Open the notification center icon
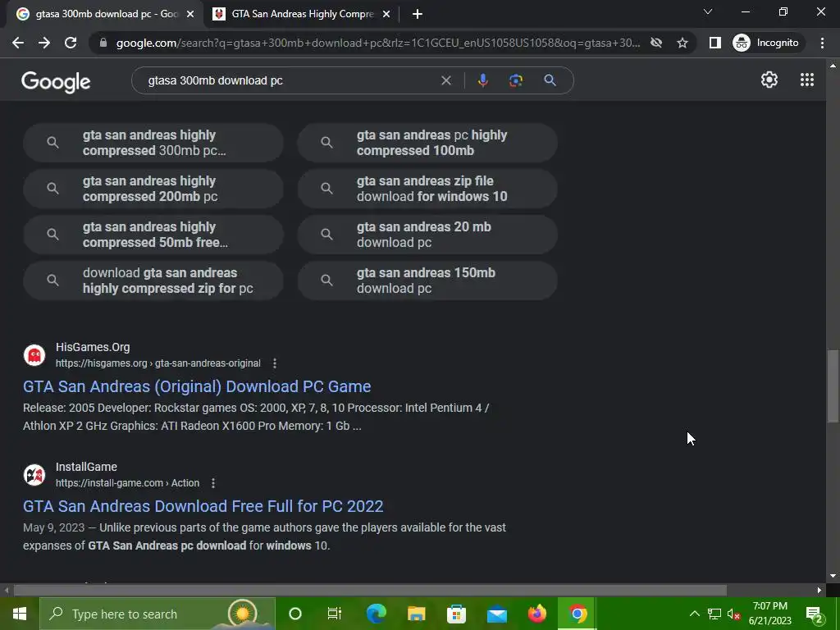This screenshot has width=840, height=630. tap(814, 614)
